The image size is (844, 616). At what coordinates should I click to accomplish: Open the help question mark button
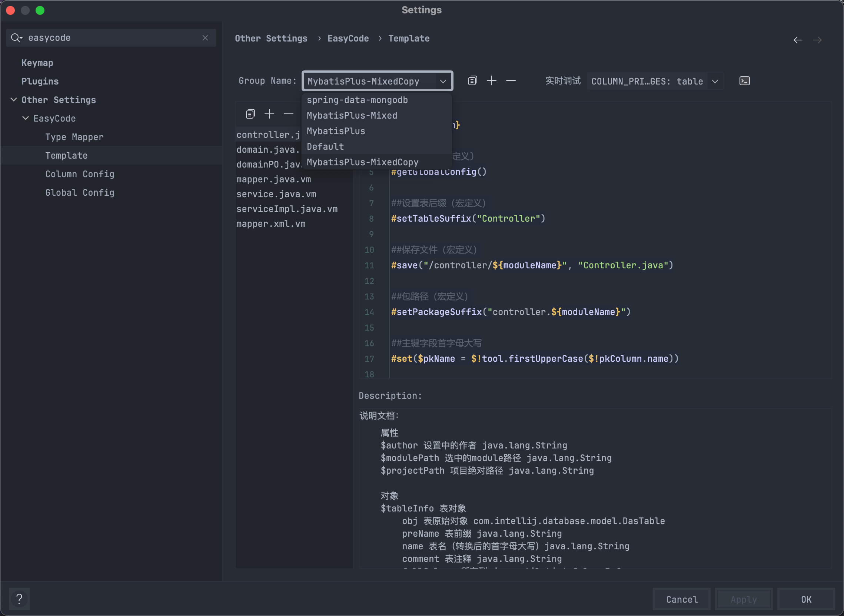(19, 599)
